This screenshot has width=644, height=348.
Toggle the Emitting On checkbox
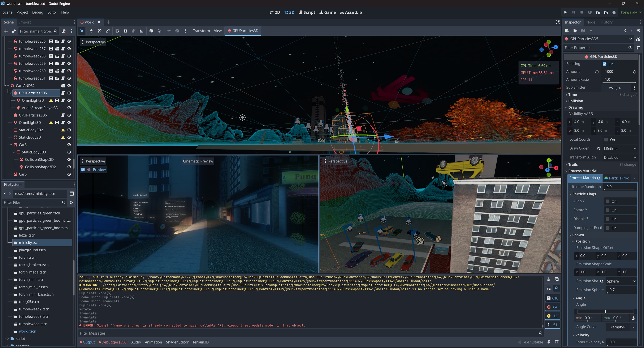point(605,64)
